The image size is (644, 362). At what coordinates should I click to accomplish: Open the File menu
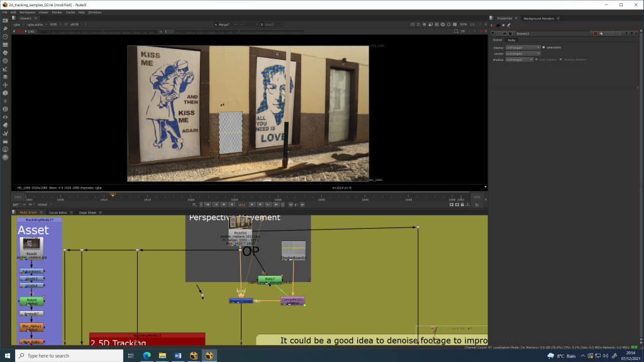pos(5,13)
